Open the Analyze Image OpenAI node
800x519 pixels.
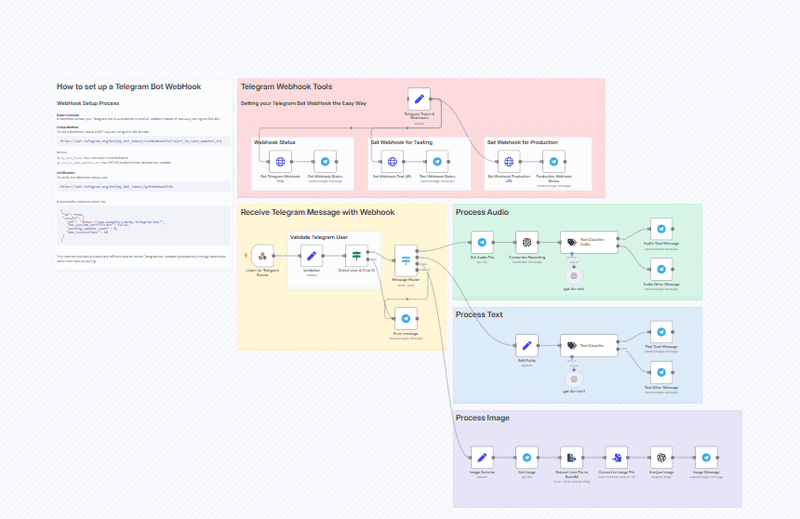661,457
